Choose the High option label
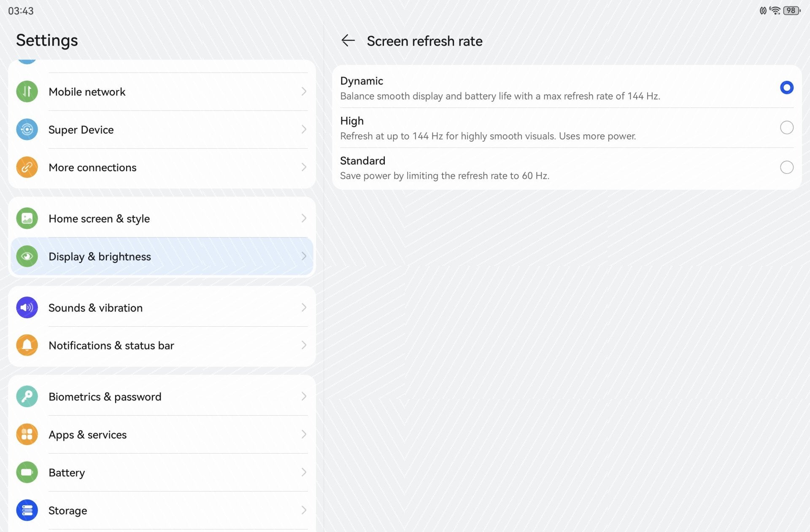This screenshot has height=532, width=810. point(352,121)
